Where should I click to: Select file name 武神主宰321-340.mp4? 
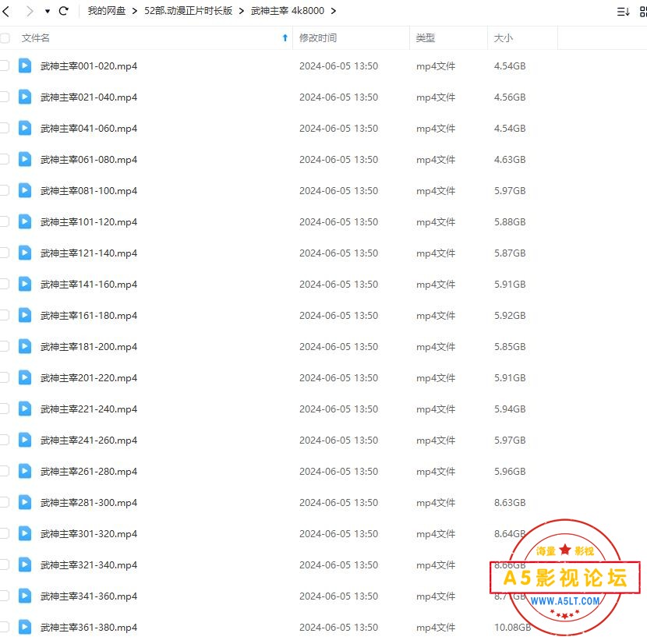click(89, 564)
